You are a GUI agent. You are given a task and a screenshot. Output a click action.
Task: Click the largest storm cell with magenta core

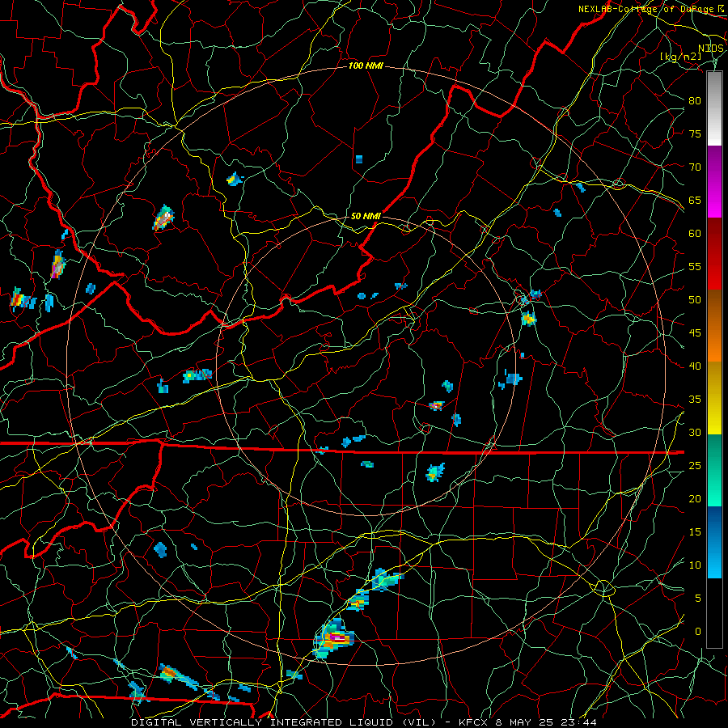333,638
